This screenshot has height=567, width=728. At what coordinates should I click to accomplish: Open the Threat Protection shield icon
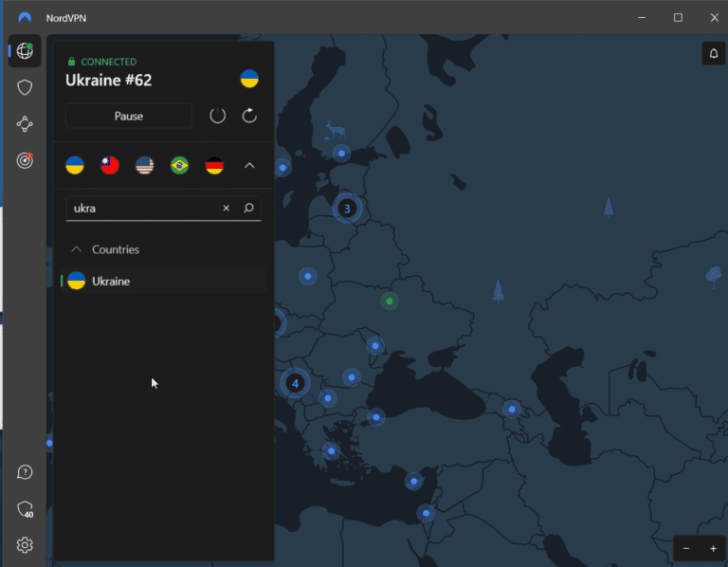click(x=26, y=87)
